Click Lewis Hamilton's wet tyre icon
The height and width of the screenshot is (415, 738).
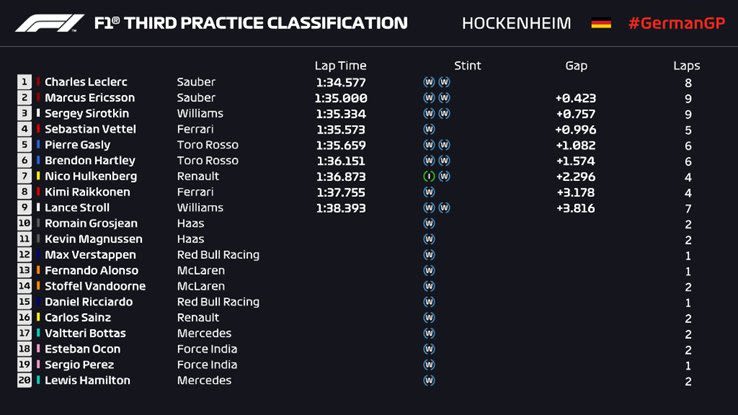428,380
